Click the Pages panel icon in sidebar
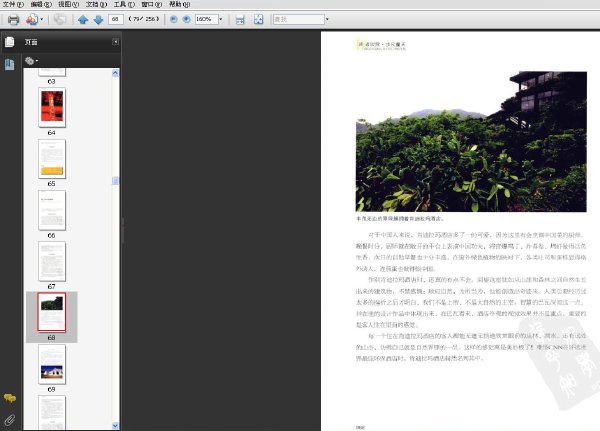The width and height of the screenshot is (600, 431). 10,42
